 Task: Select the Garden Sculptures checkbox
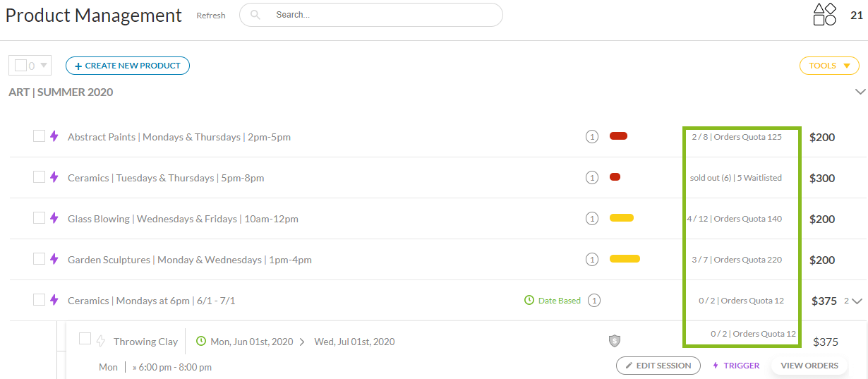[39, 259]
